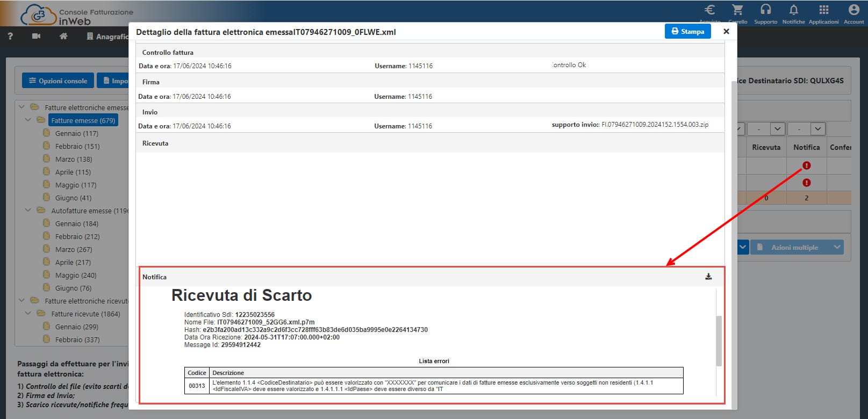Click the Console Fatturazione inWeb logo
Image resolution: width=868 pixels, height=419 pixels.
click(76, 15)
